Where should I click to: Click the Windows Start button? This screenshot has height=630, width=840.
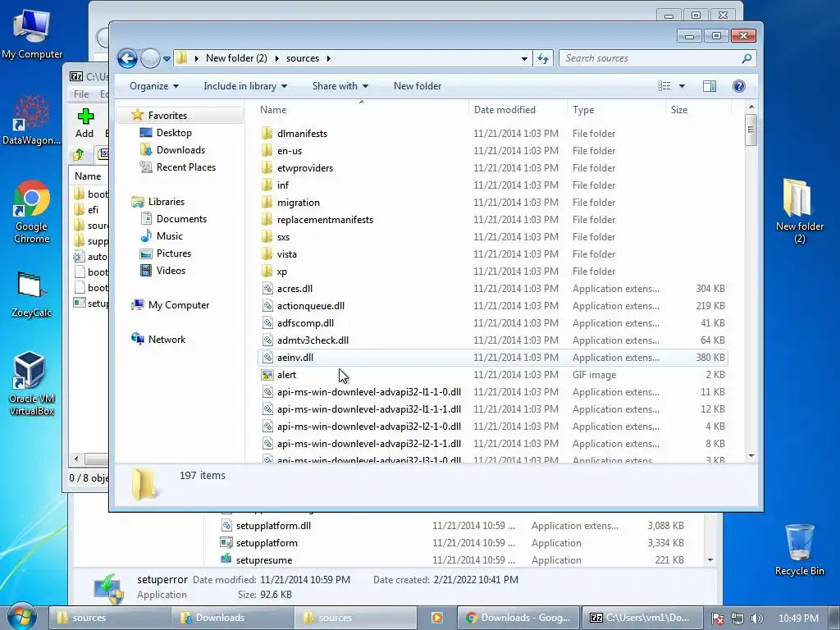[x=21, y=617]
